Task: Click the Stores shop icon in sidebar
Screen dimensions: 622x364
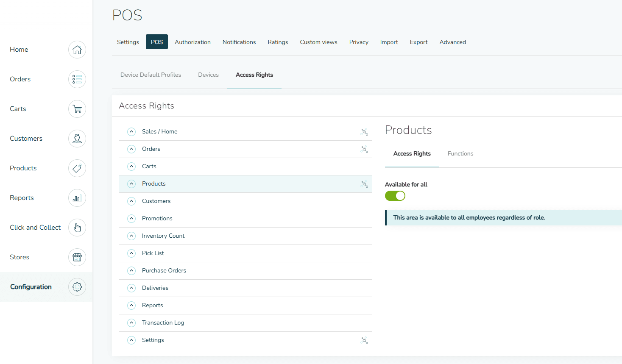Action: 77,257
